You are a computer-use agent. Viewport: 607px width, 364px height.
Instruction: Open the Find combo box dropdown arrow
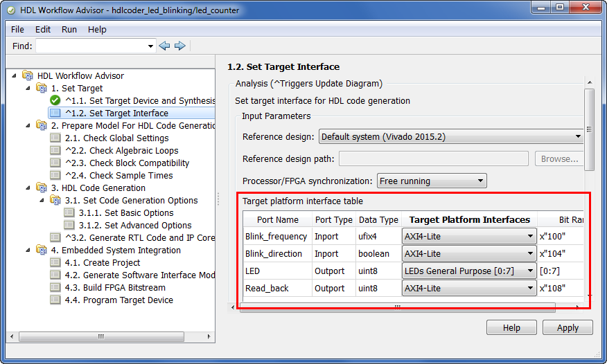(x=150, y=46)
